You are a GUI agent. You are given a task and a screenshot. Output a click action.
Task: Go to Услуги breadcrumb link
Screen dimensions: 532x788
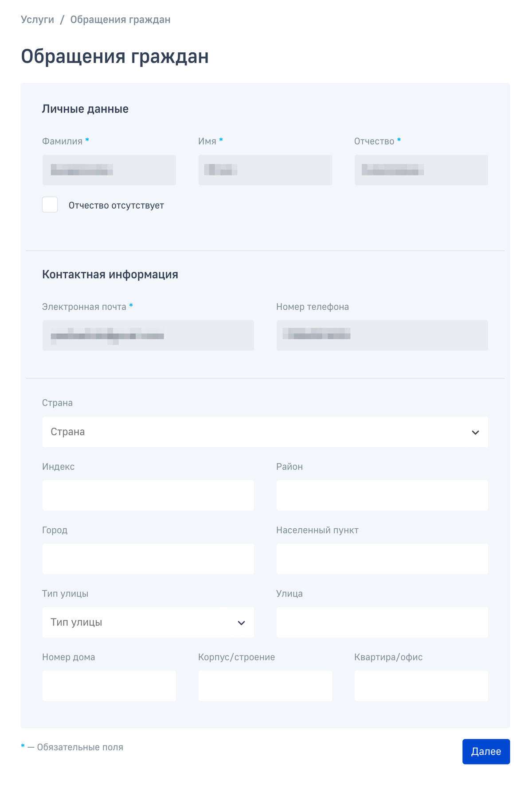[x=37, y=20]
